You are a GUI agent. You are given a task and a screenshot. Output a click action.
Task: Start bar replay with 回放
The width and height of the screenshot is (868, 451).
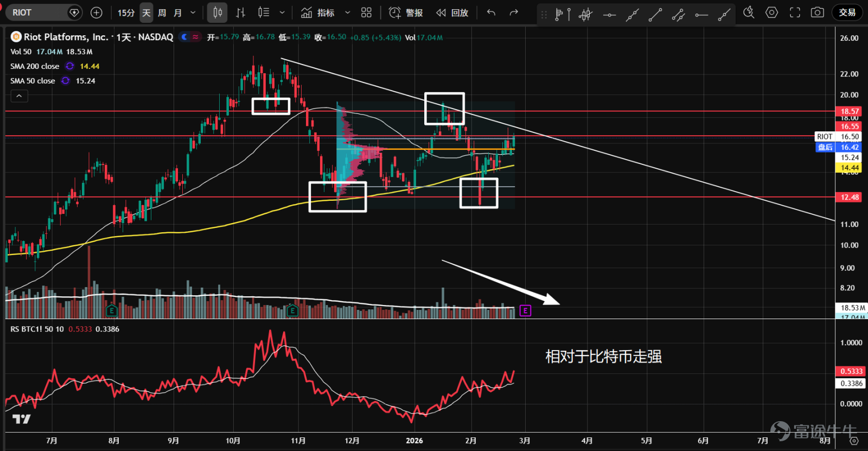(452, 12)
